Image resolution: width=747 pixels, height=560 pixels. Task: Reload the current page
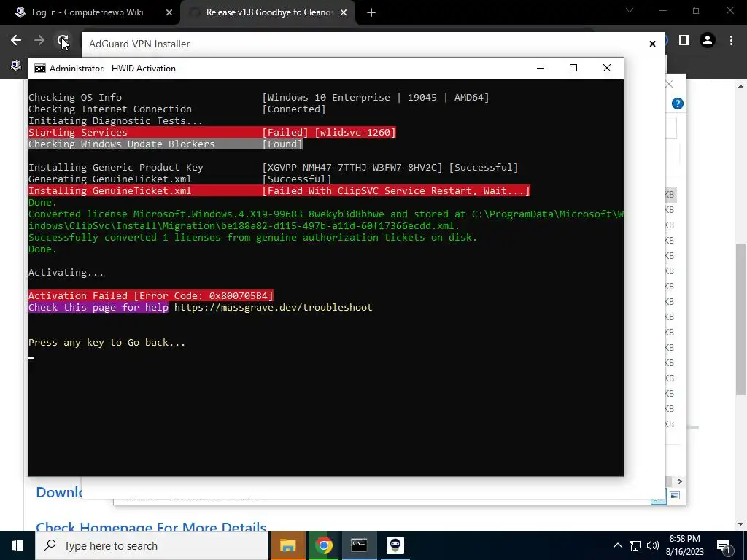pyautogui.click(x=63, y=41)
